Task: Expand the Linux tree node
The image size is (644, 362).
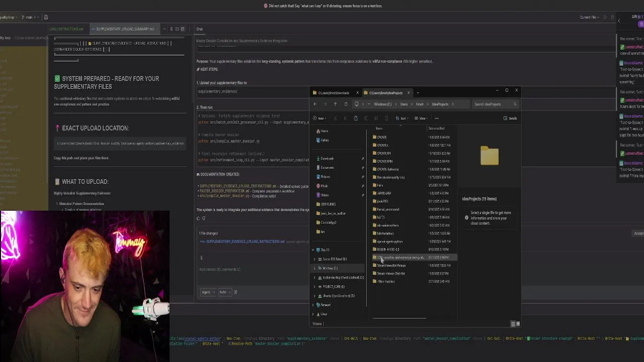Action: (312, 314)
